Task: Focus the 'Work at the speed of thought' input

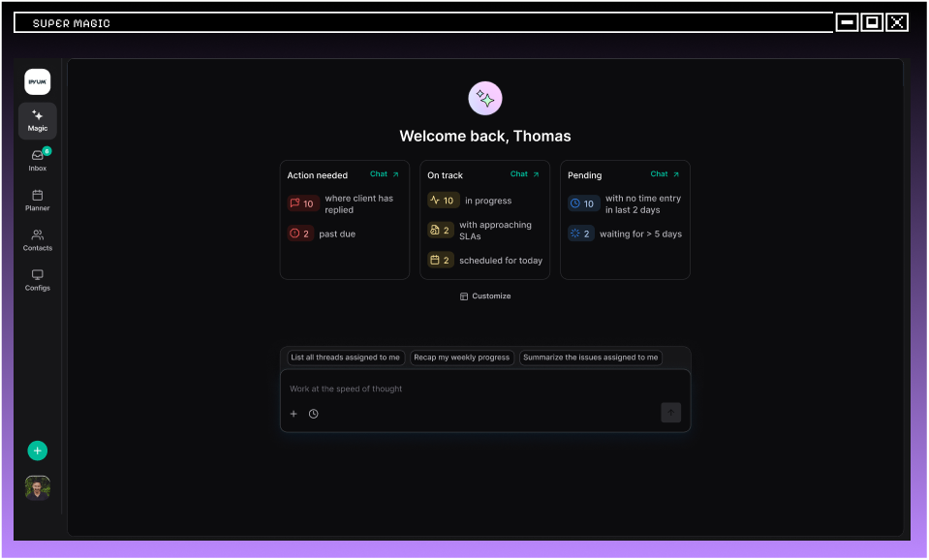Action: point(485,389)
